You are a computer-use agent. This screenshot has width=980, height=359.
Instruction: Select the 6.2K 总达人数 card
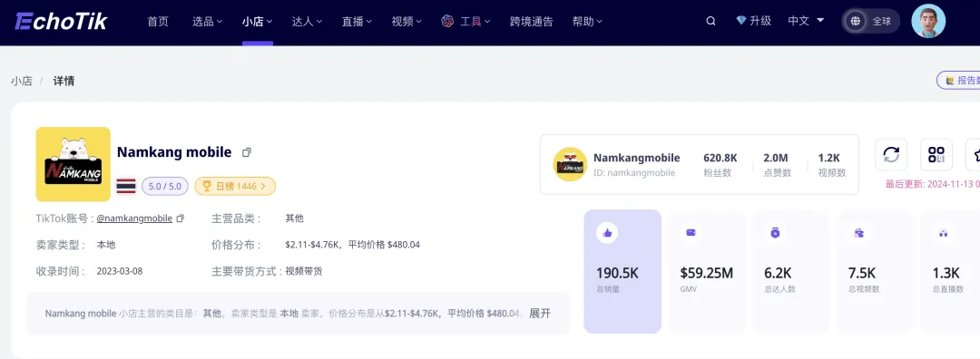click(790, 272)
